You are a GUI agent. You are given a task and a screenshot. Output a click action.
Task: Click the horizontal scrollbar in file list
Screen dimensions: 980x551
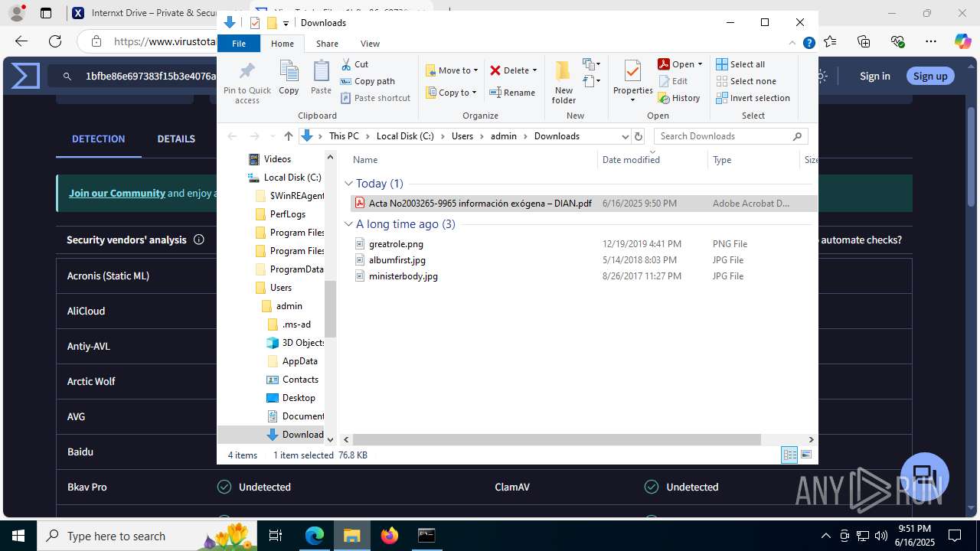(557, 439)
